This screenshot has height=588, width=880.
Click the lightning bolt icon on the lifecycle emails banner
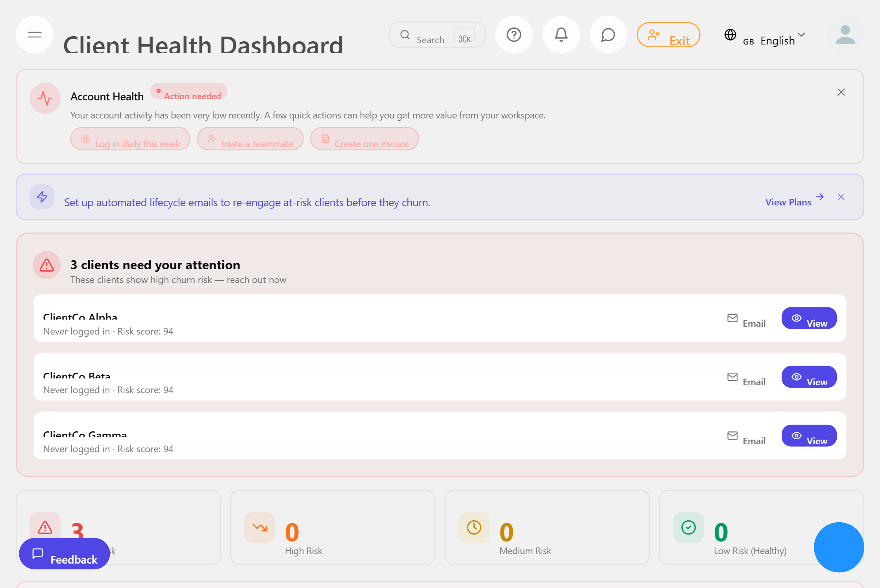coord(42,197)
